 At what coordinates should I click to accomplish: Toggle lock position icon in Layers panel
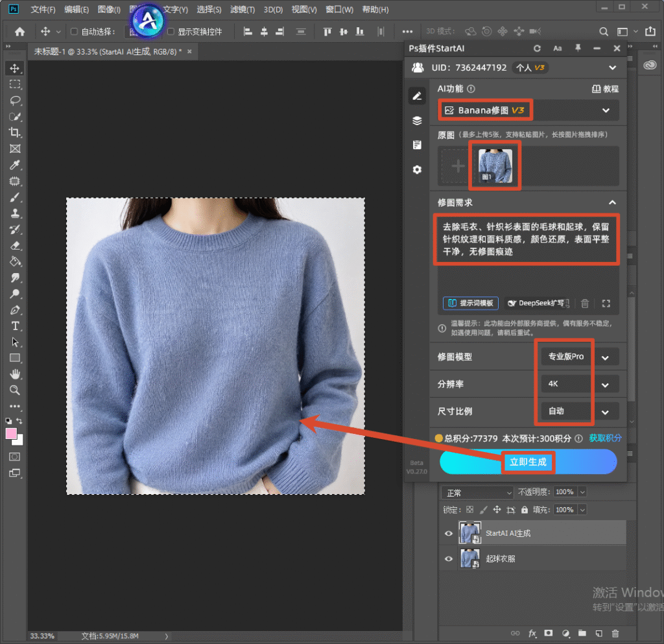coord(497,510)
